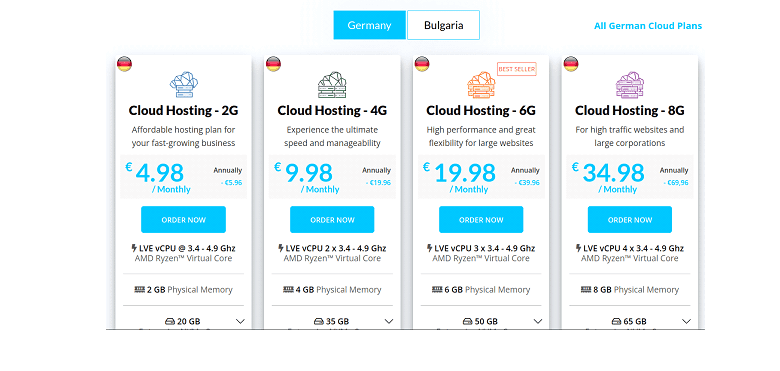Click the German flag on Cloud Hosting - 8G card
780x371 pixels.
571,64
